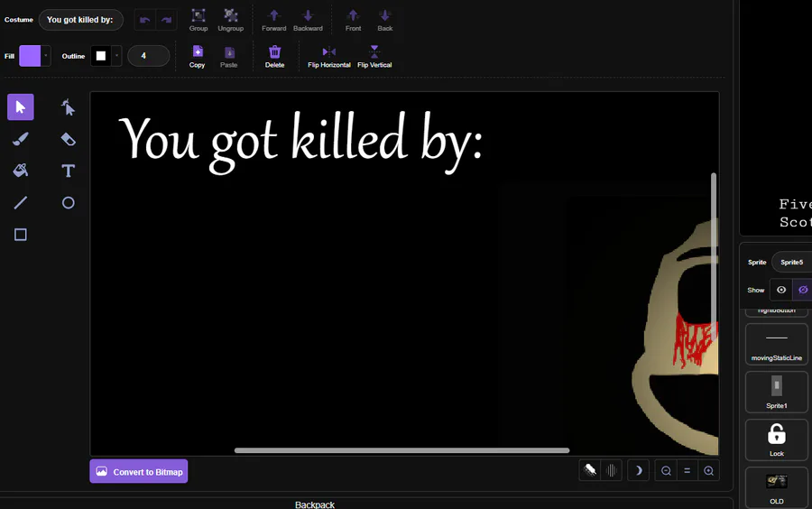Image resolution: width=812 pixels, height=509 pixels.
Task: Select the Circle tool
Action: 68,202
